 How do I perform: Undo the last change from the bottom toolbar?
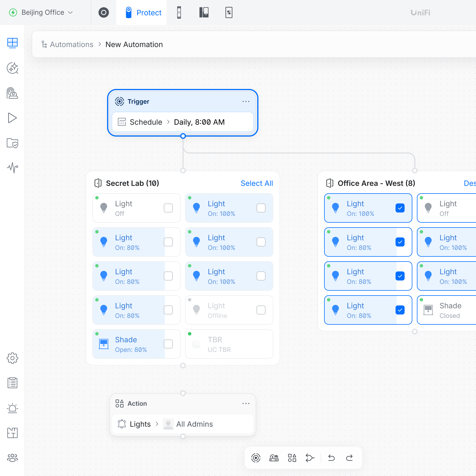(x=331, y=458)
